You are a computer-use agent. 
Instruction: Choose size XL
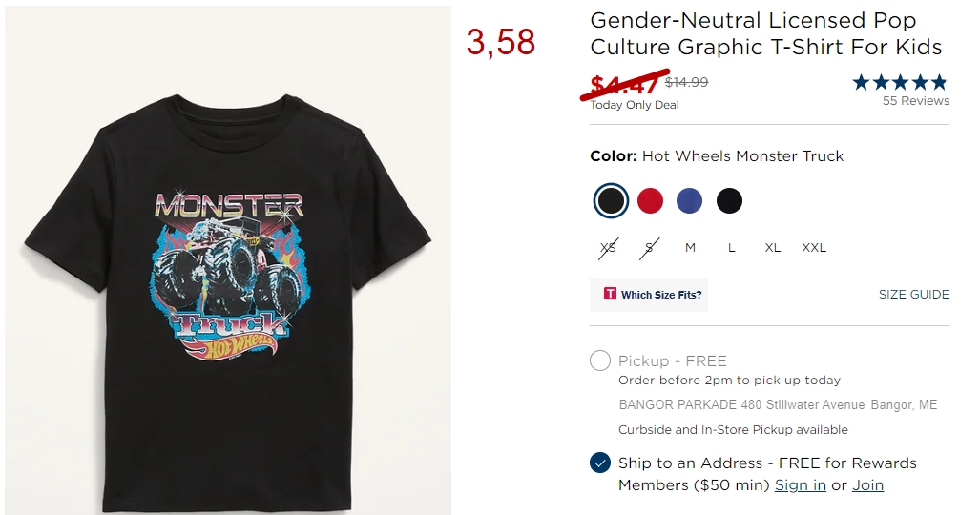(773, 248)
